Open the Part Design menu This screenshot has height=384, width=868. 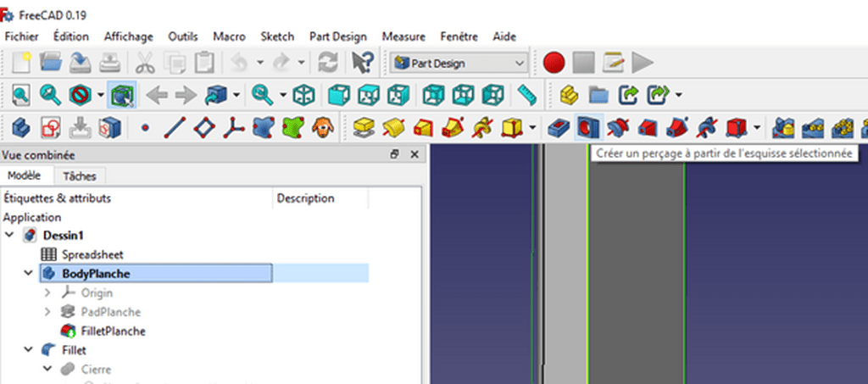(x=337, y=36)
